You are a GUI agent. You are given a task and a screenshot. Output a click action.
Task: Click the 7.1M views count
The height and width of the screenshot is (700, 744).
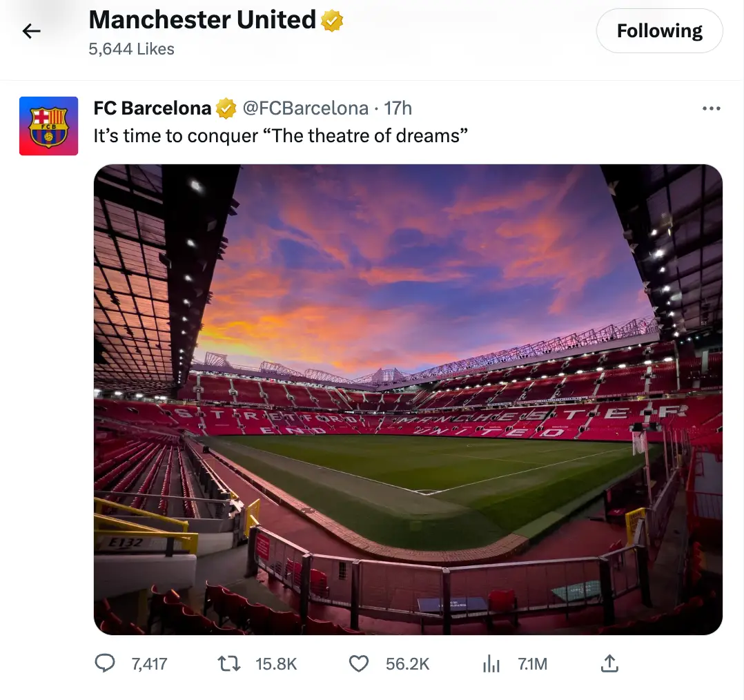[x=533, y=663]
